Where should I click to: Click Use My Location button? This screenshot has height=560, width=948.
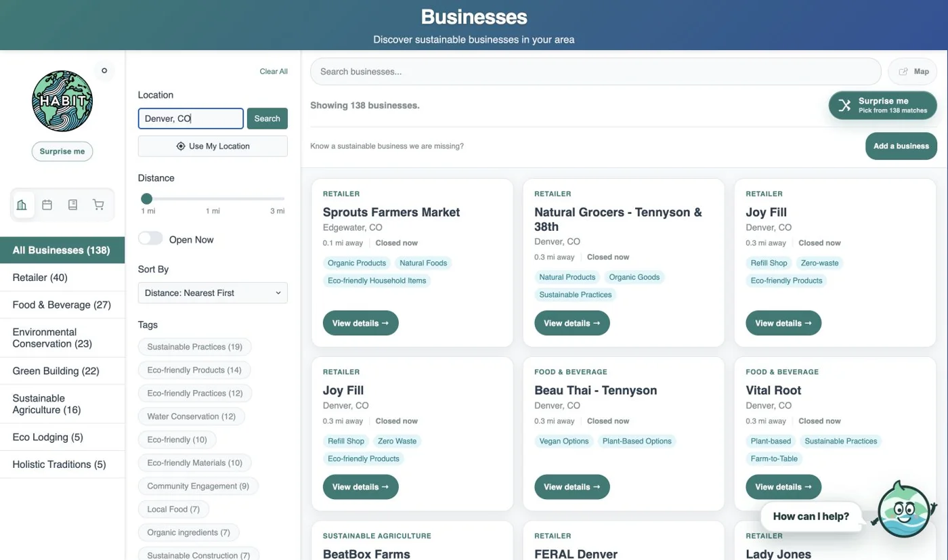tap(213, 146)
